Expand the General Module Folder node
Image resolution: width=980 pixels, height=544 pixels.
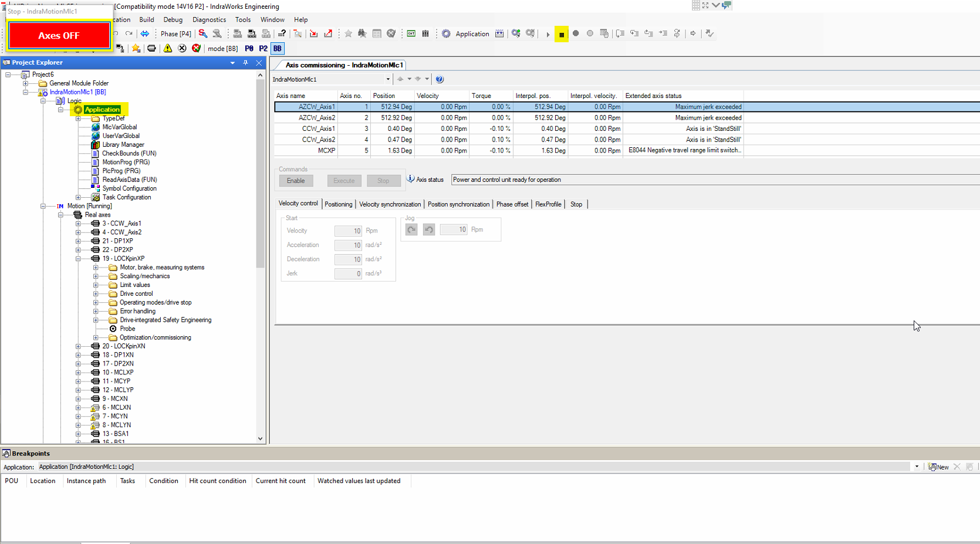26,83
